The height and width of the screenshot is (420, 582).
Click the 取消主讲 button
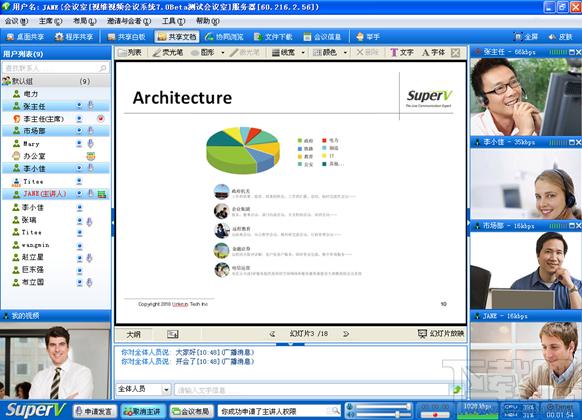tap(143, 411)
